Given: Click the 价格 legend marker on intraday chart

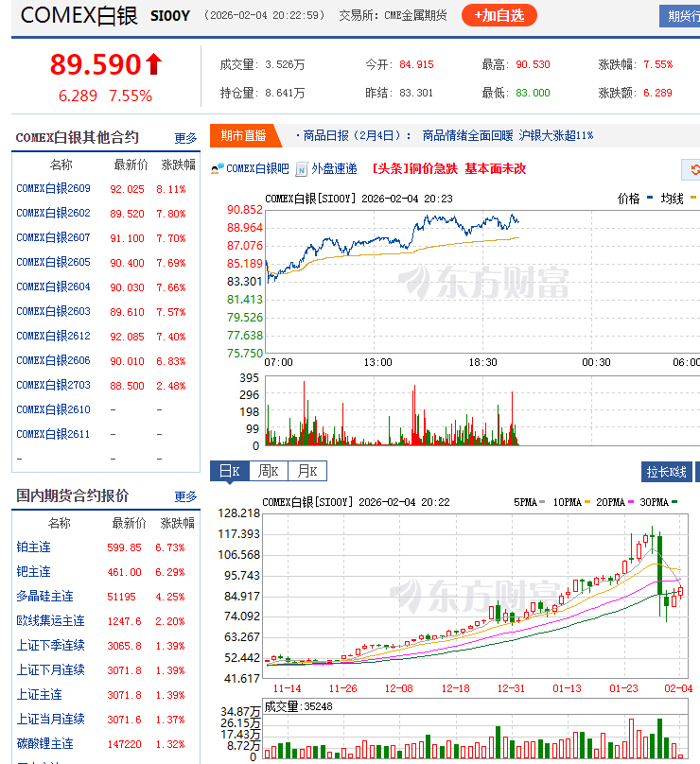Looking at the screenshot, I should [649, 198].
